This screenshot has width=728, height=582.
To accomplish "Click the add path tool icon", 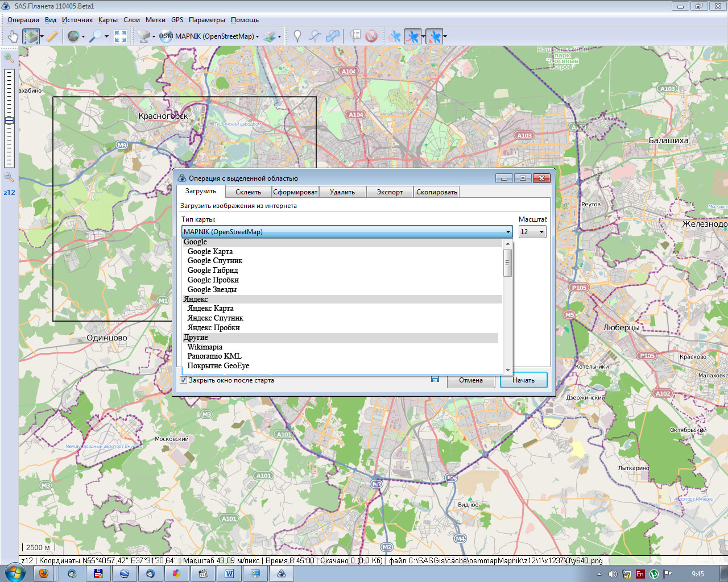I will 315,36.
